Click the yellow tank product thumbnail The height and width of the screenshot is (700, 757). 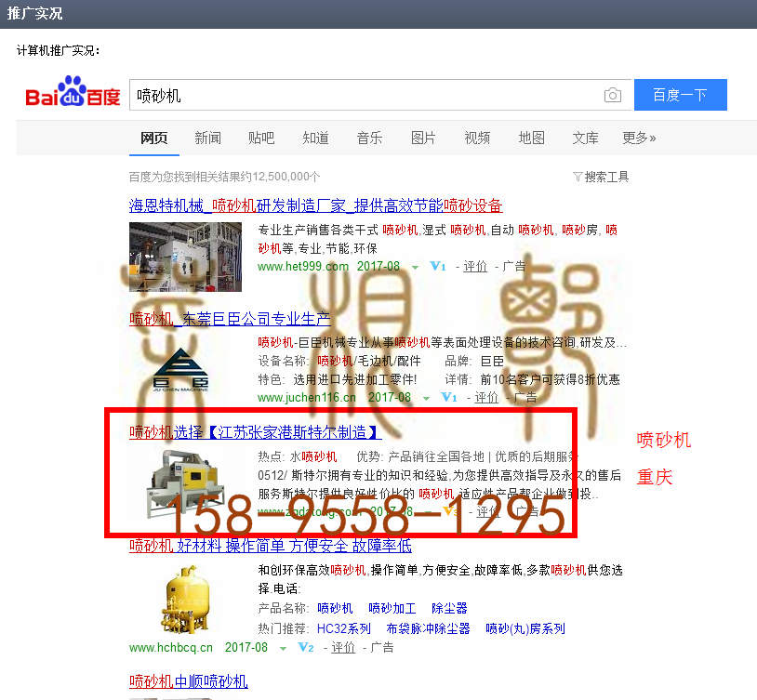coord(187,601)
